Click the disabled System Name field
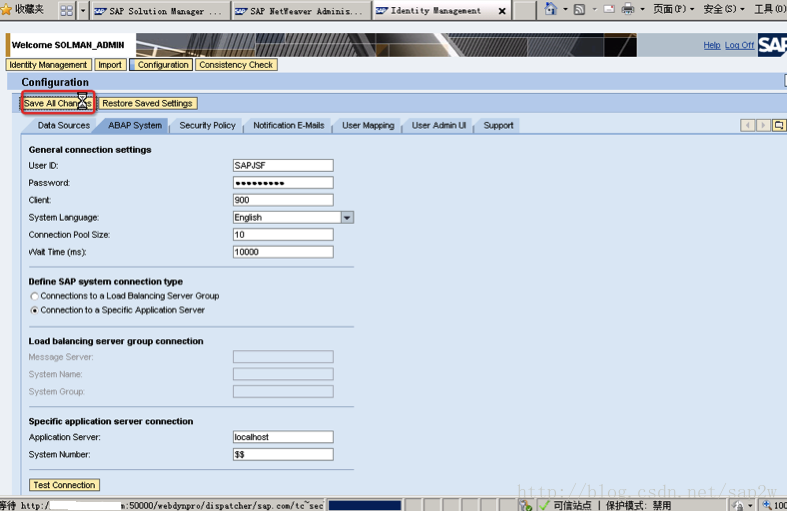Image resolution: width=788 pixels, height=512 pixels. tap(283, 374)
